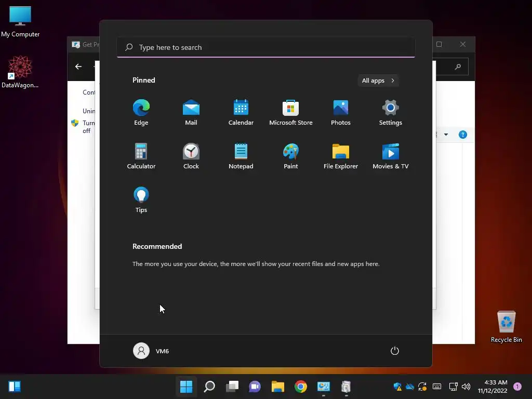Open Microsoft Store from Start menu
Image resolution: width=532 pixels, height=399 pixels.
coord(291,112)
